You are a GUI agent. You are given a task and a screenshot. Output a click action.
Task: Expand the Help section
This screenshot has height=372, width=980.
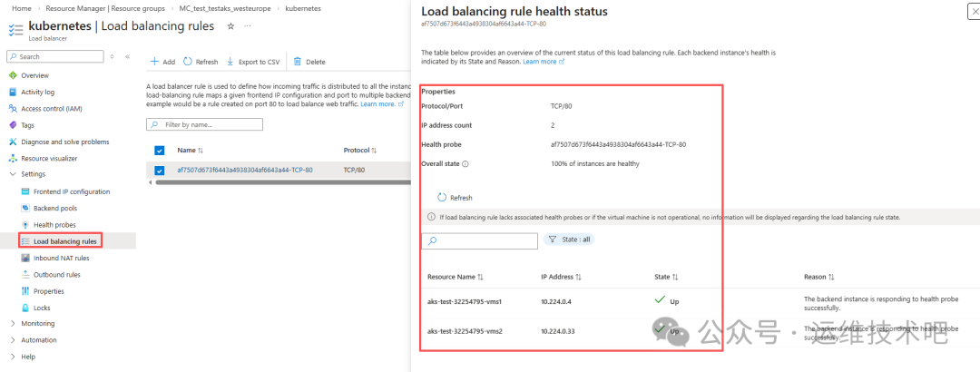coord(14,357)
